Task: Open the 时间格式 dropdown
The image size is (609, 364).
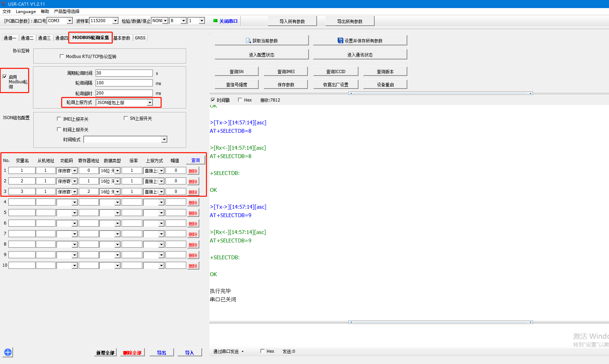Action: click(x=164, y=139)
